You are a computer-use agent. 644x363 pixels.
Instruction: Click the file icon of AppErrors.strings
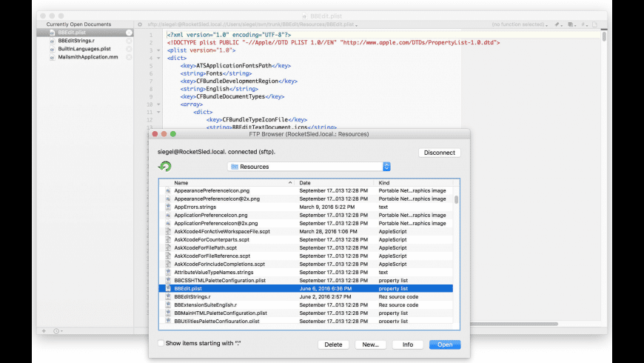pos(168,207)
